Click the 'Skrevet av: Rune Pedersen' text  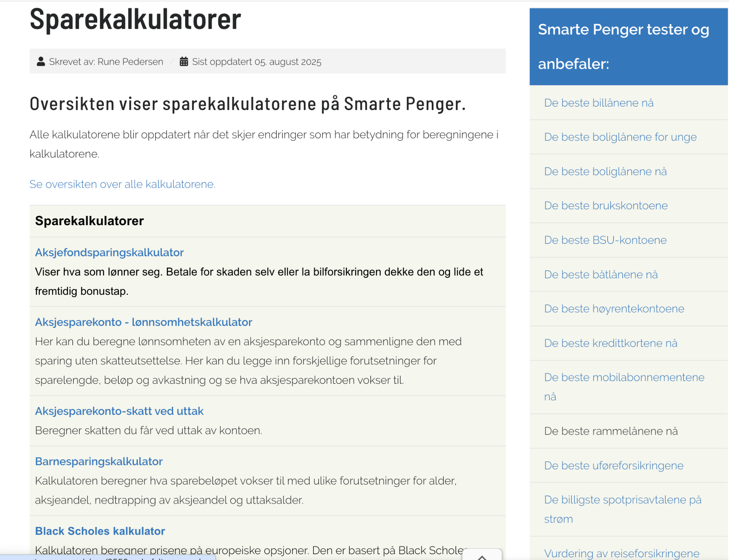[x=106, y=61]
